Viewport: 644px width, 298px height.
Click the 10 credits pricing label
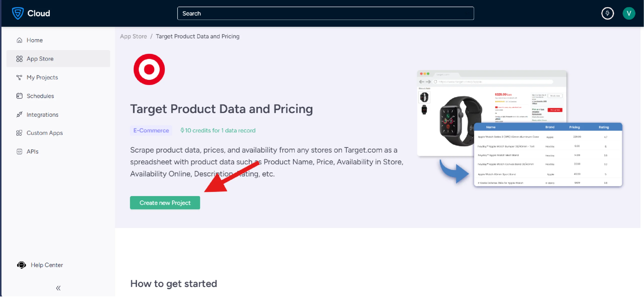218,130
